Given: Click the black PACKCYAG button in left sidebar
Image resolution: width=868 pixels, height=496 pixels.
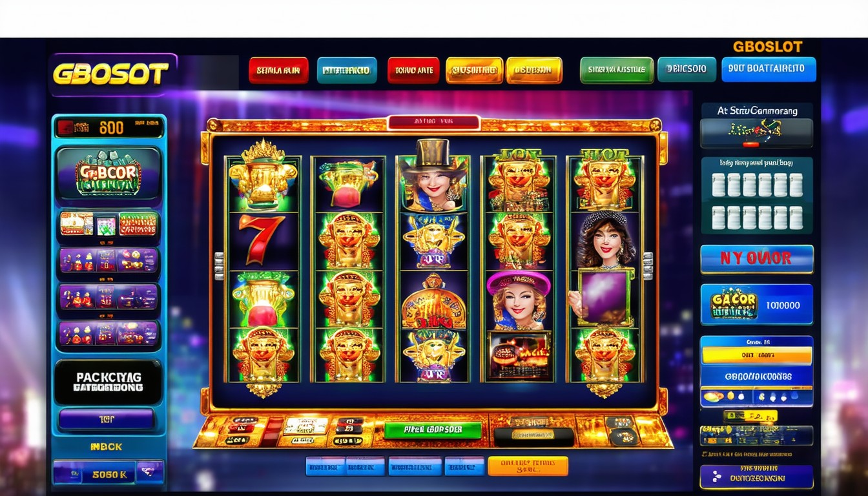Looking at the screenshot, I should click(x=108, y=382).
